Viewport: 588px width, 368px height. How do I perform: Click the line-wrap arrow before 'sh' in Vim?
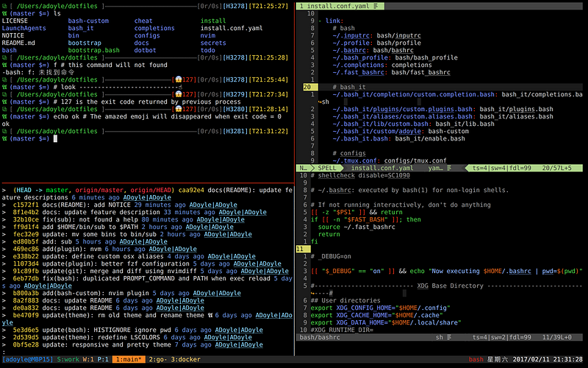tap(314, 102)
